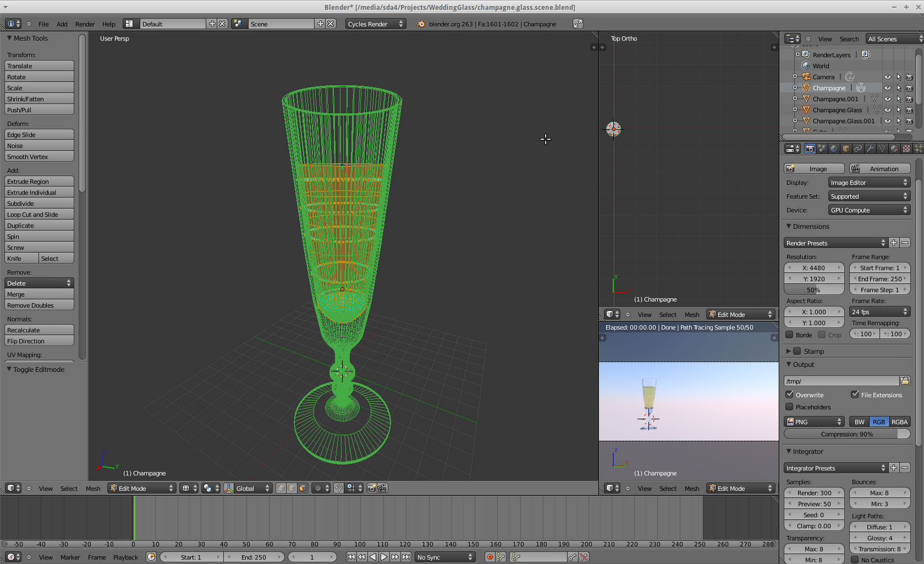Open the Render menu in top bar
924x564 pixels.
[85, 24]
